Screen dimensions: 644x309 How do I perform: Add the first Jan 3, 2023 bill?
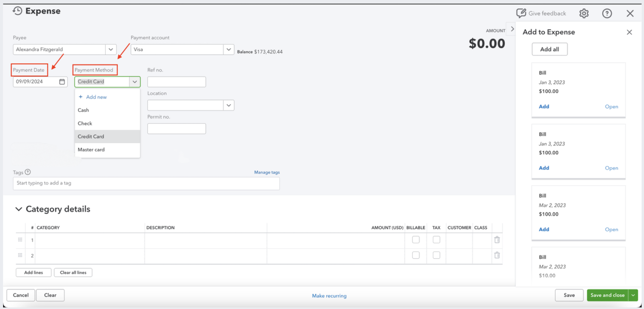[544, 106]
